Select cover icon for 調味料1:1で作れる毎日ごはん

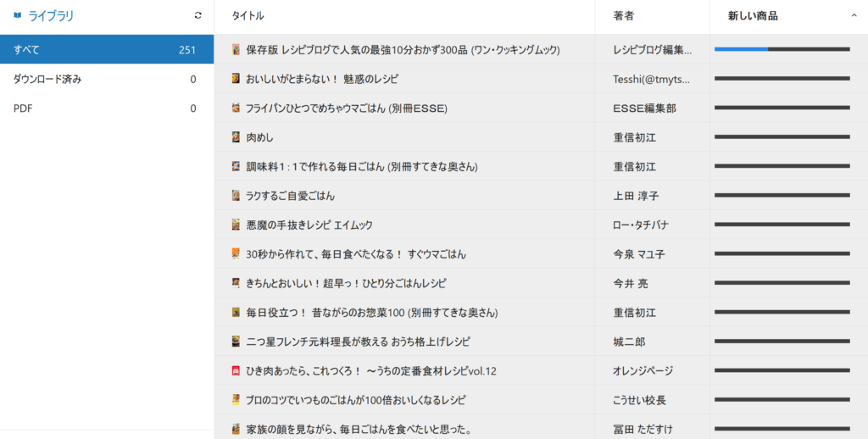pyautogui.click(x=236, y=166)
